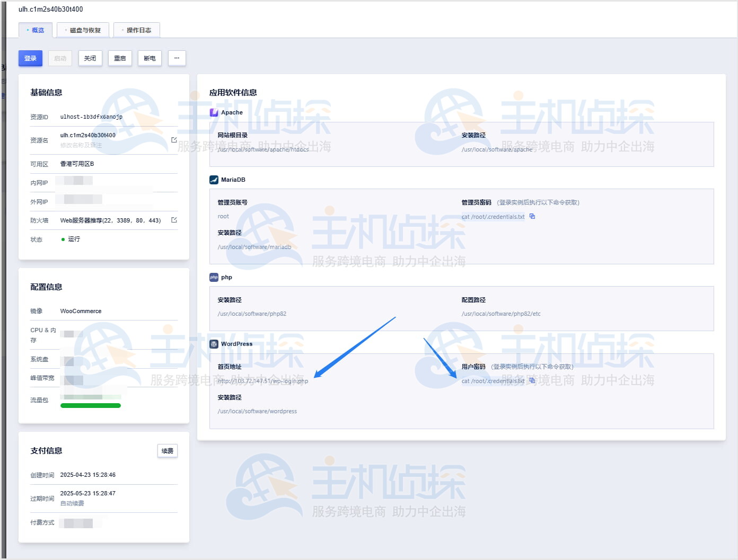738x560 pixels.
Task: Click the expiry time 2025-05-23 15:28:47
Action: point(88,493)
